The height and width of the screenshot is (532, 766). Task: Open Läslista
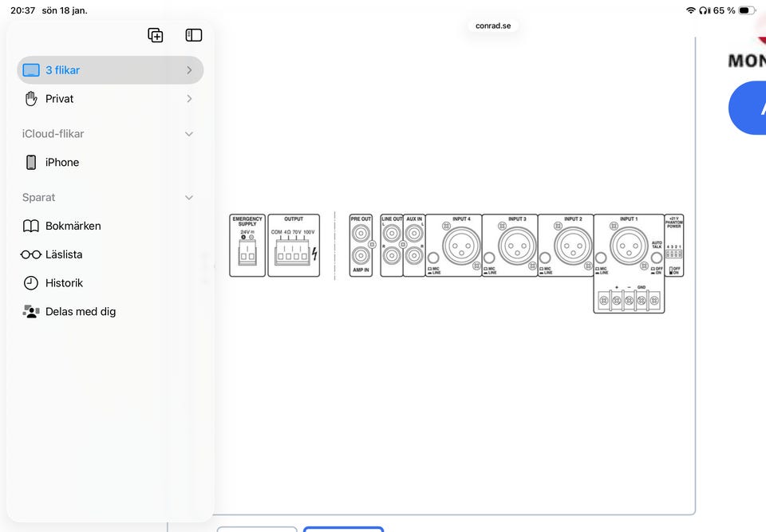[110, 254]
